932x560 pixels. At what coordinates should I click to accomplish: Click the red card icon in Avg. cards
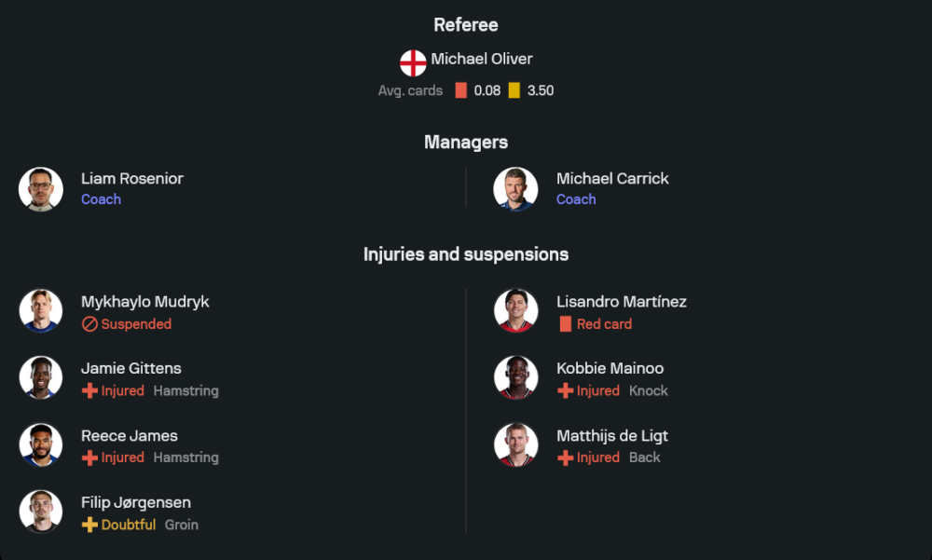(x=460, y=90)
